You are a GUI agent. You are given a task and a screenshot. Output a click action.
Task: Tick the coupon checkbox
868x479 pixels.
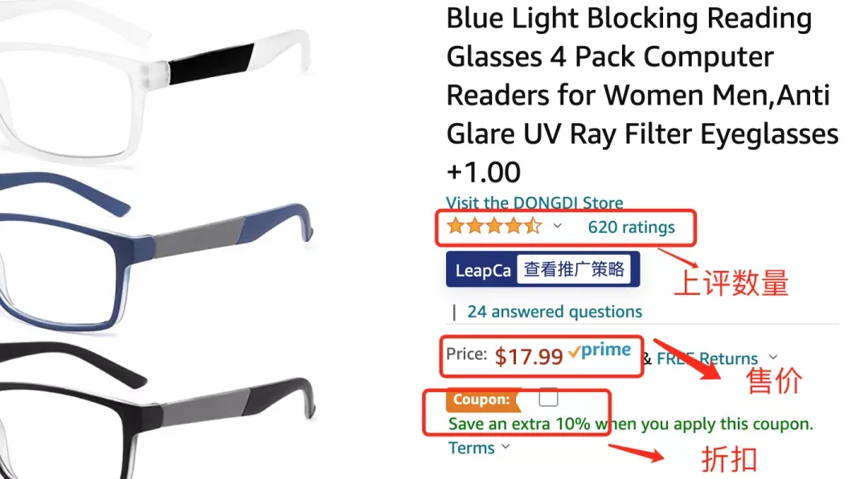click(548, 397)
